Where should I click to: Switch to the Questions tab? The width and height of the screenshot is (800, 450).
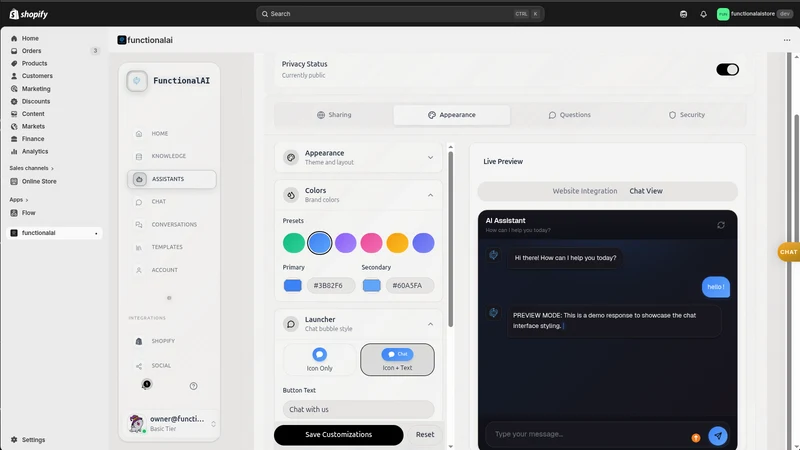point(569,115)
